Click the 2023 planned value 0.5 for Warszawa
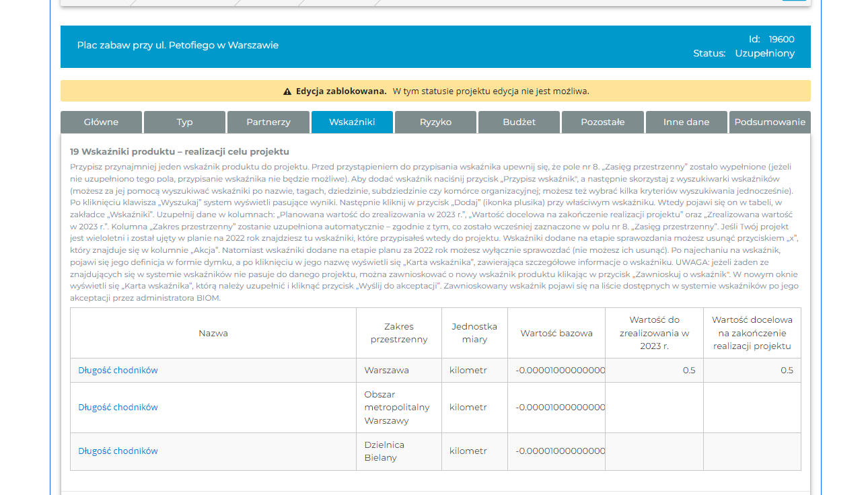Image resolution: width=868 pixels, height=495 pixels. (x=688, y=371)
